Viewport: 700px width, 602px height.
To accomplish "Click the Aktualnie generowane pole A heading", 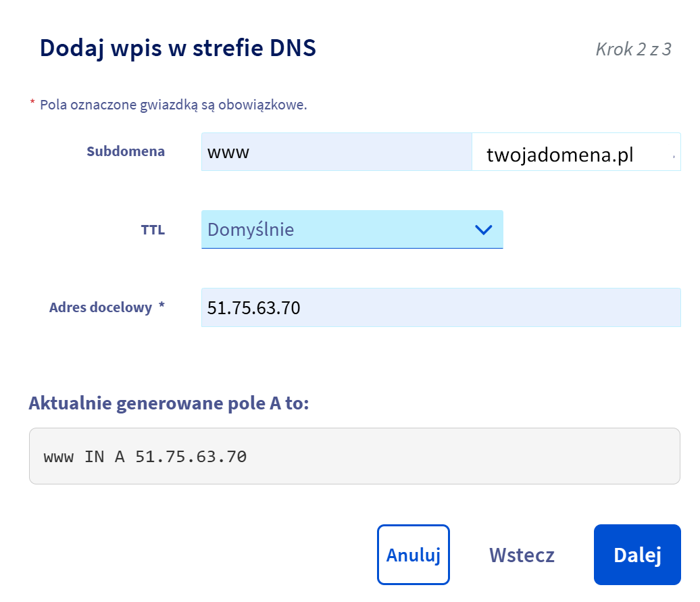I will click(169, 403).
